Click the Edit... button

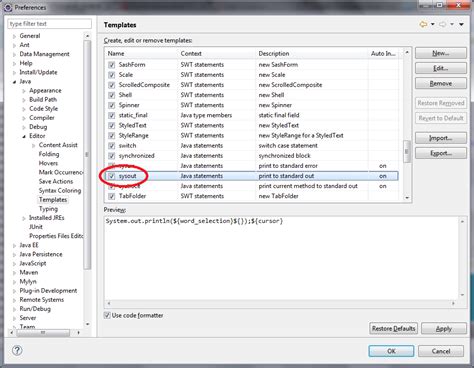(441, 68)
